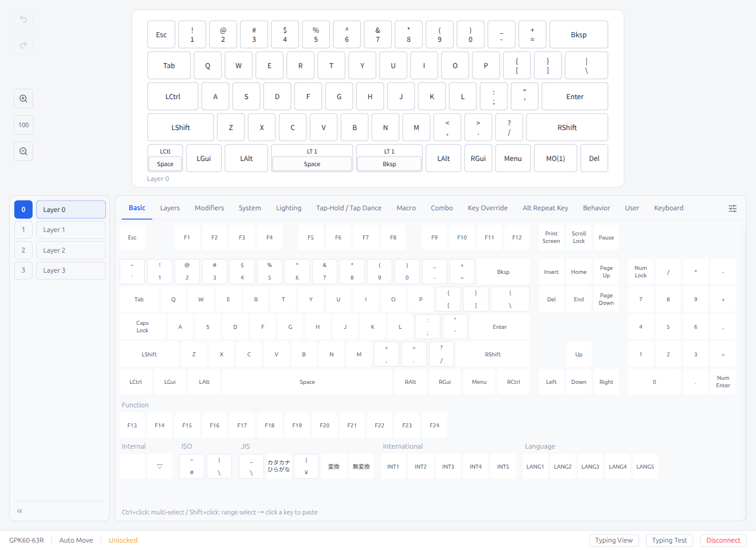Collapse the layers sidebar
The width and height of the screenshot is (756, 550).
click(x=19, y=510)
